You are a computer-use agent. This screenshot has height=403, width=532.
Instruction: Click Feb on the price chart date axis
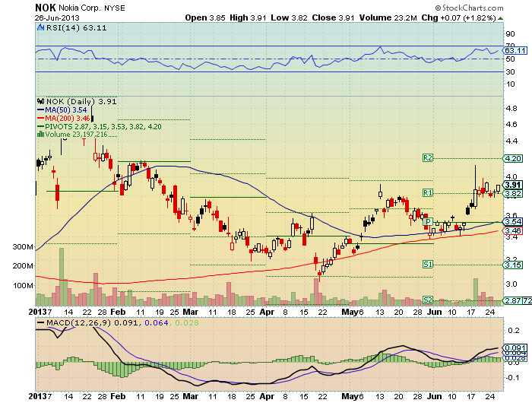point(118,312)
